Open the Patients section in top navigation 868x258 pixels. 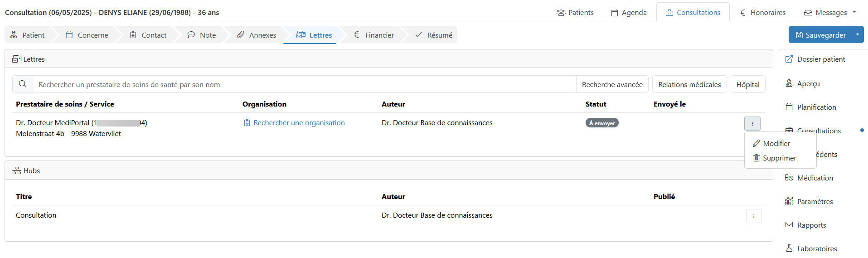click(x=575, y=12)
